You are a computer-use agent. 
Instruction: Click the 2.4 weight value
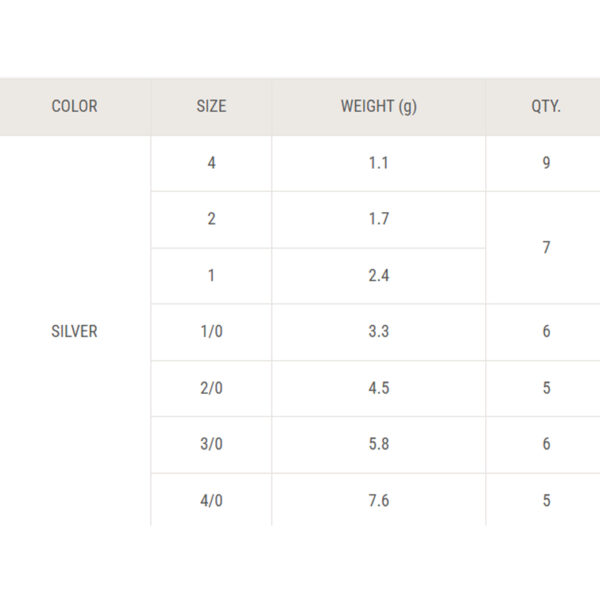379,276
